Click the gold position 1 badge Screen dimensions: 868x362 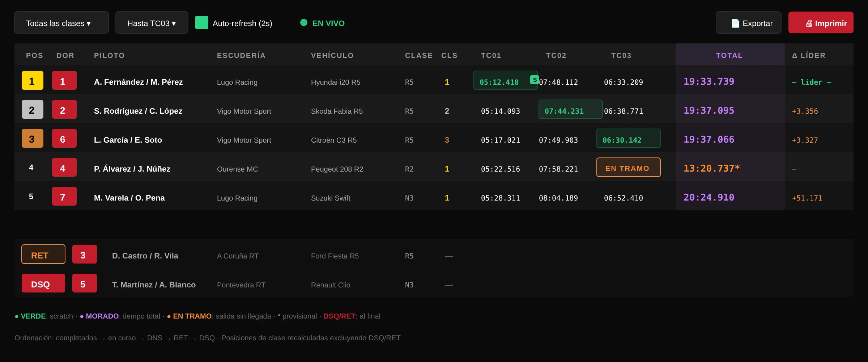tap(33, 80)
